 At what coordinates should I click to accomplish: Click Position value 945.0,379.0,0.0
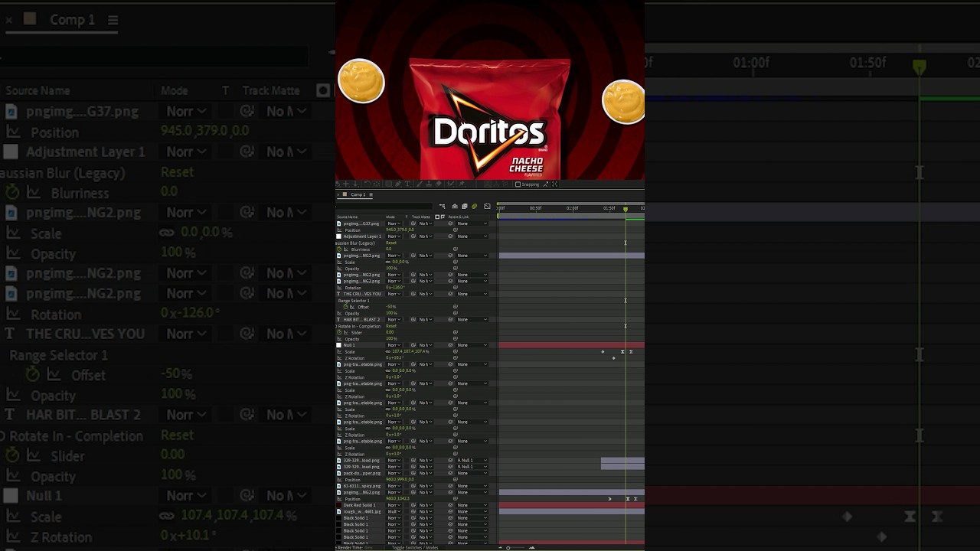point(400,230)
